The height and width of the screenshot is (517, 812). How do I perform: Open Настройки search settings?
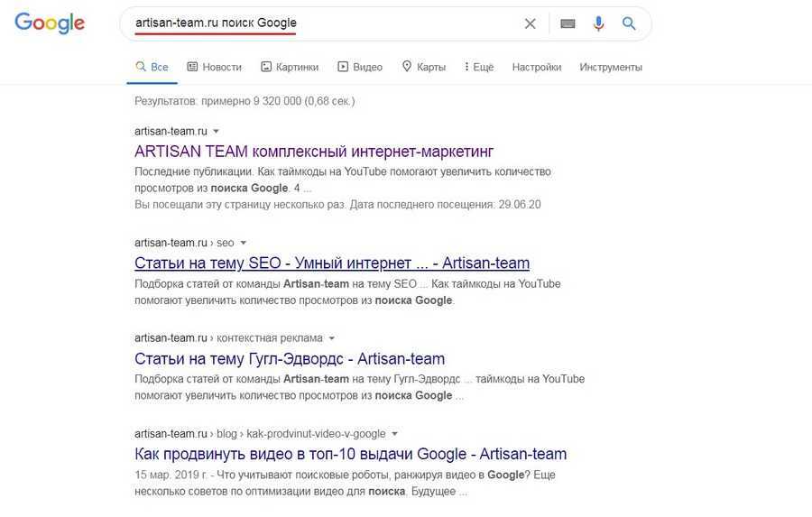click(536, 67)
